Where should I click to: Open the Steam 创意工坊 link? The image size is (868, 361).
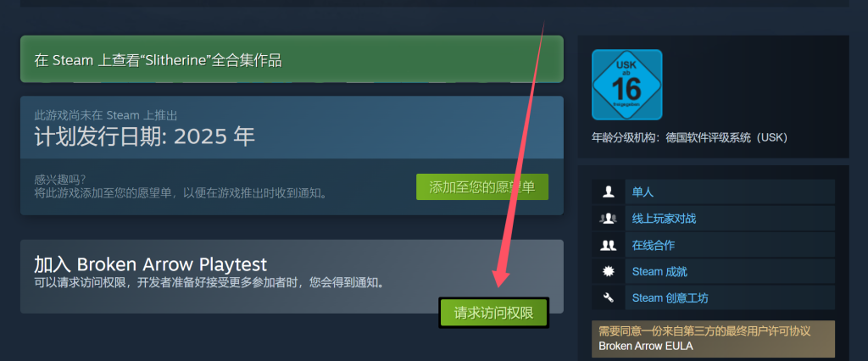tap(670, 298)
